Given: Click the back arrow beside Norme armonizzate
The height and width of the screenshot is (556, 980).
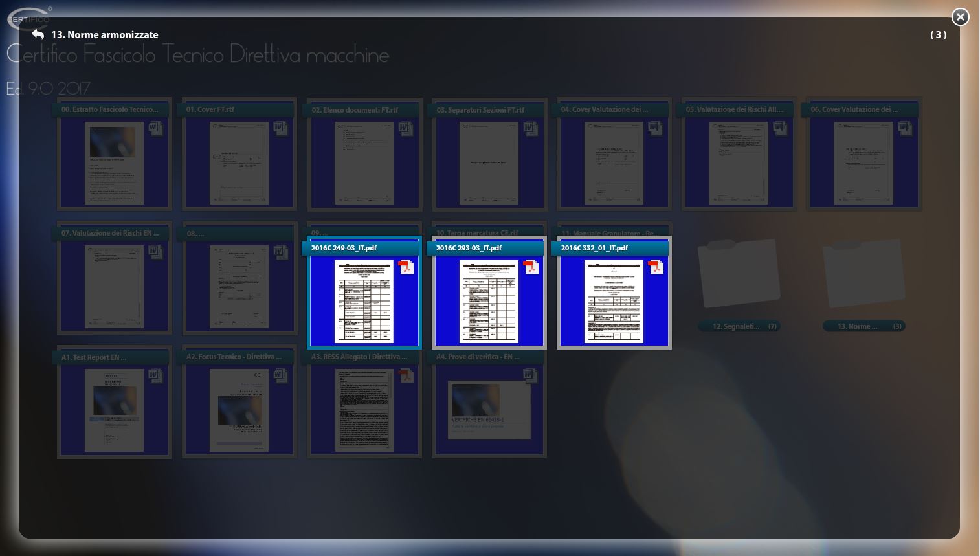Looking at the screenshot, I should (38, 34).
